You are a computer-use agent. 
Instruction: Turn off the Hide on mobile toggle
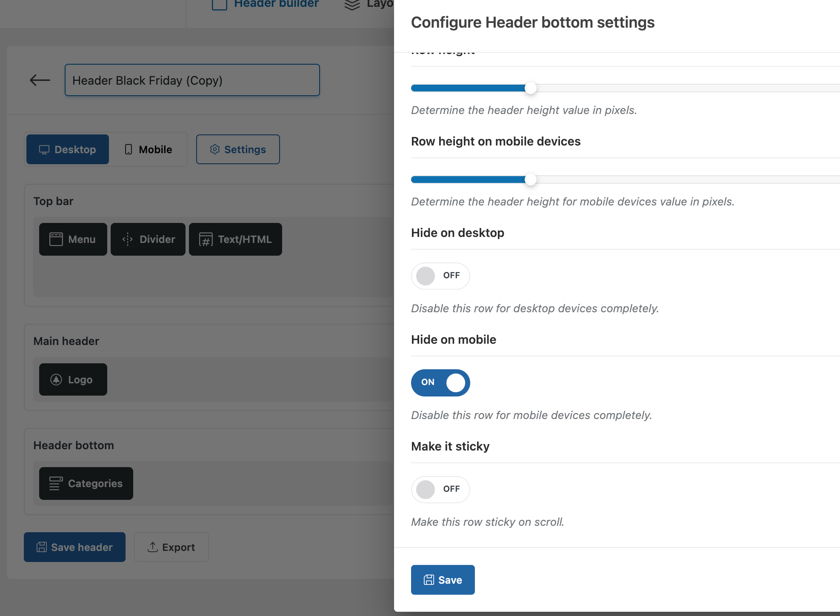tap(440, 382)
